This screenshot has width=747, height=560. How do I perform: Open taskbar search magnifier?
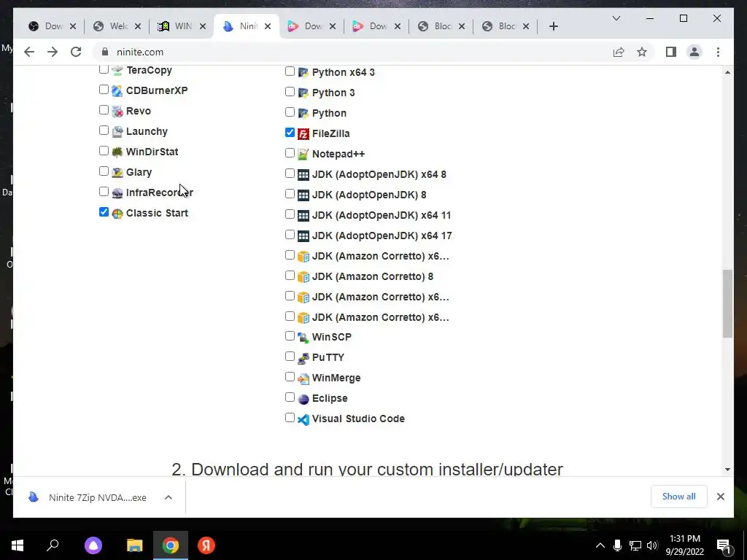[x=53, y=545]
